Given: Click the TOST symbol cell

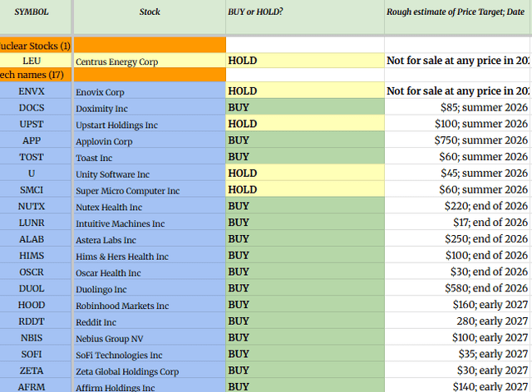Looking at the screenshot, I should 35,156.
